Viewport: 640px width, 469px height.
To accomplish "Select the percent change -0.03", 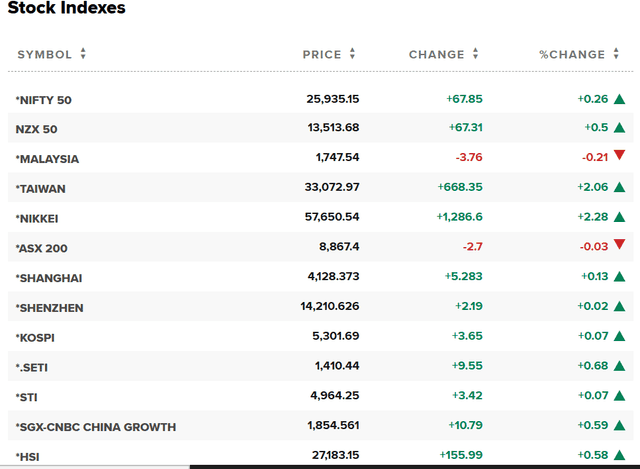I will coord(594,247).
